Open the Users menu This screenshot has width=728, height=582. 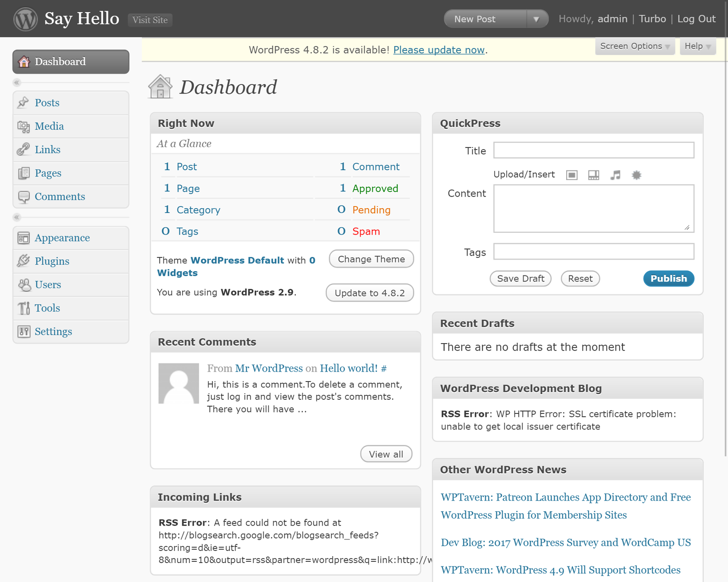(71, 285)
